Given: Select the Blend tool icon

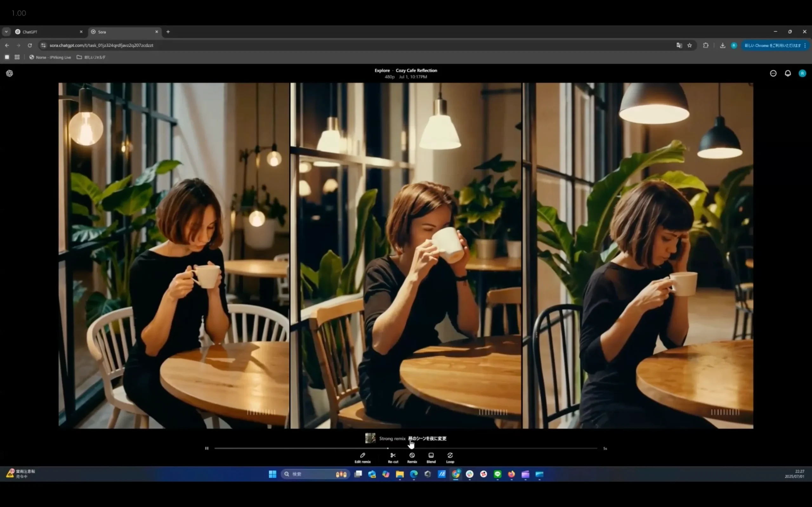Looking at the screenshot, I should pyautogui.click(x=431, y=455).
